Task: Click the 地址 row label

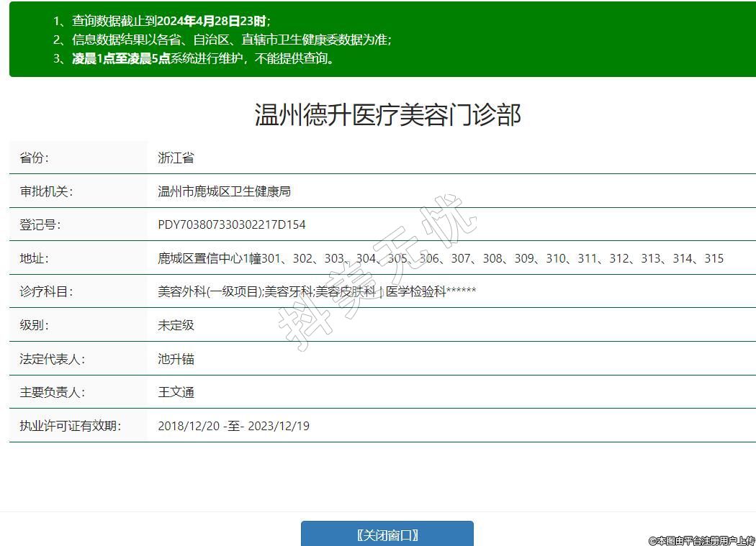Action: point(34,258)
